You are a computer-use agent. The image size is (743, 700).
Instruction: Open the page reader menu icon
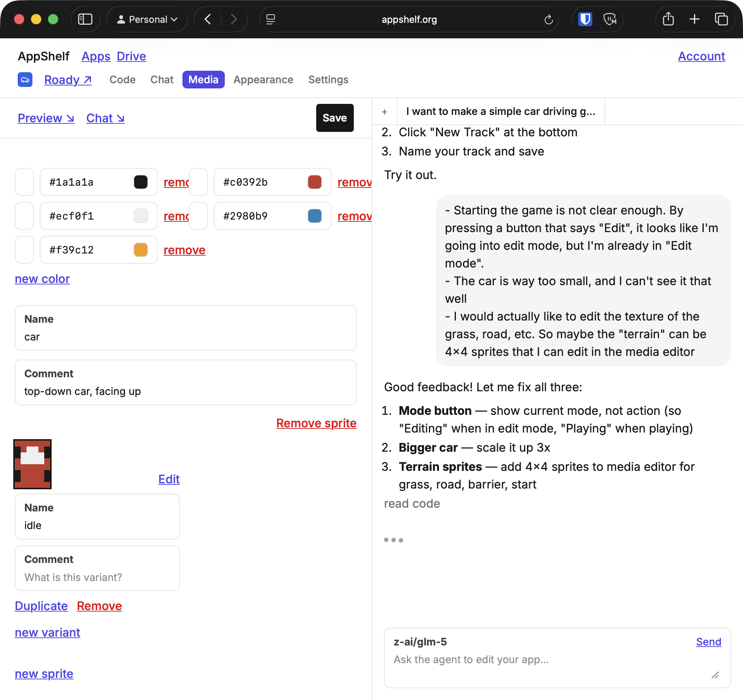click(271, 19)
